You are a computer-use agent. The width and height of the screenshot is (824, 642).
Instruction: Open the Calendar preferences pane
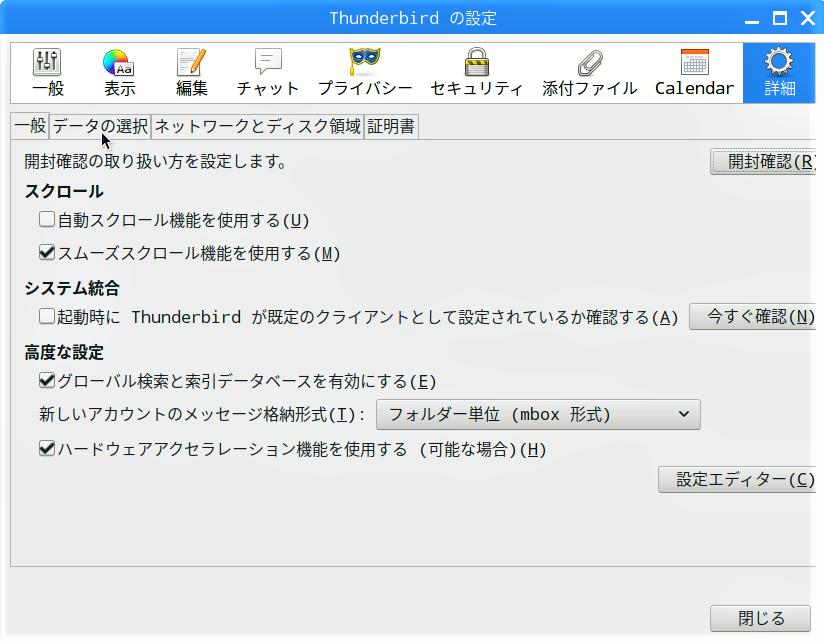[694, 73]
